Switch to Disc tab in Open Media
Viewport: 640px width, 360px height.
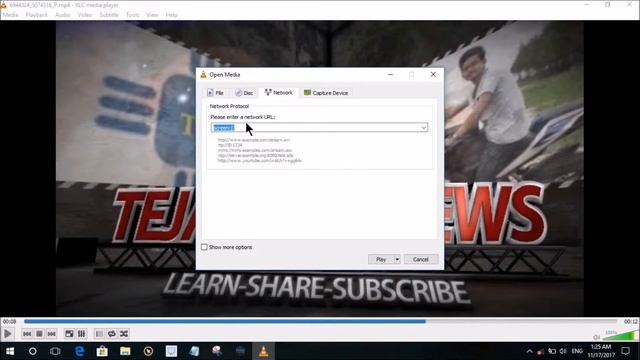[244, 93]
